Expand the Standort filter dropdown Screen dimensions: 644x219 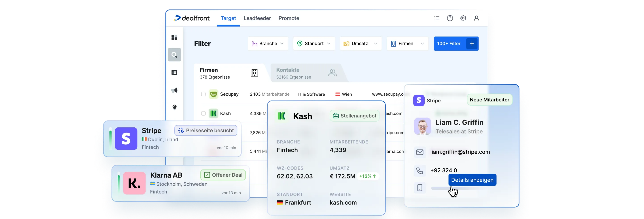coord(314,43)
